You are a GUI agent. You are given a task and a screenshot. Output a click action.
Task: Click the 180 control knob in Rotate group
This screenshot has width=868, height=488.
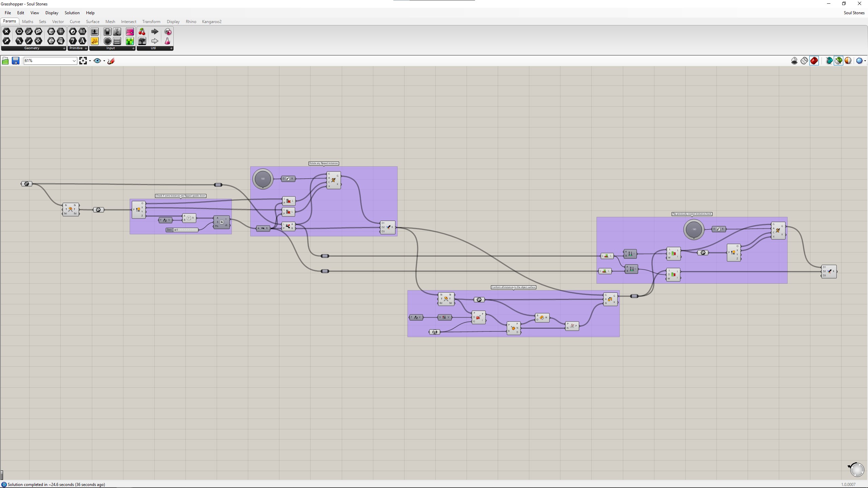[263, 179]
